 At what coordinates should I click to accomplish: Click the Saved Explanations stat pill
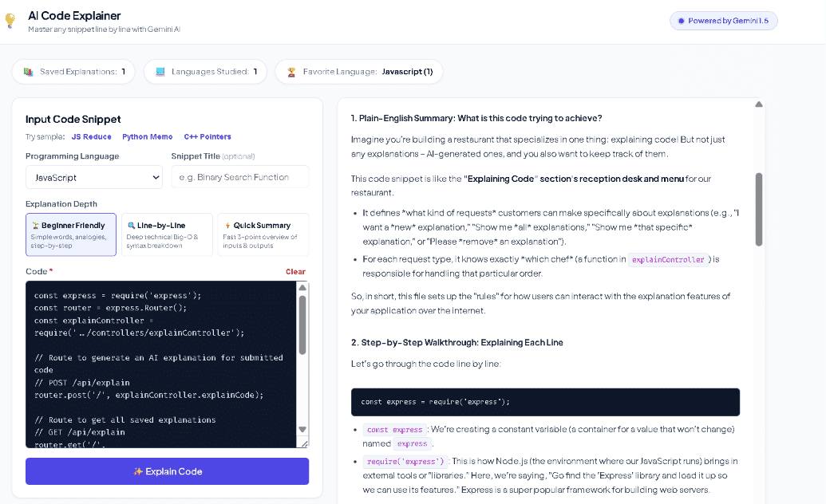coord(73,72)
